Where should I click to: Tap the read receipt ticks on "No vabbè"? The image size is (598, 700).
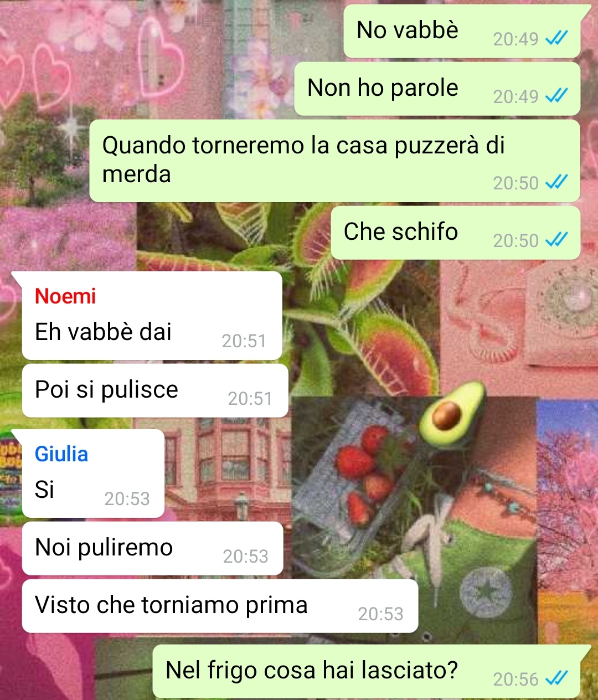pyautogui.click(x=556, y=38)
